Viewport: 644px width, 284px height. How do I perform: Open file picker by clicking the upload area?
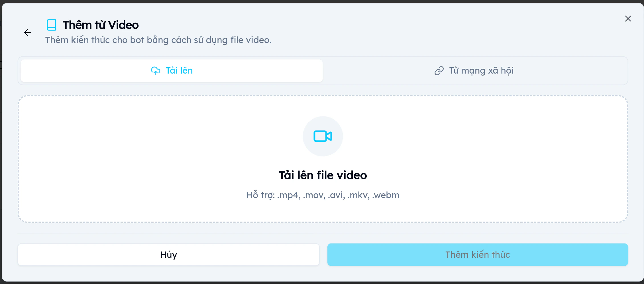point(323,159)
